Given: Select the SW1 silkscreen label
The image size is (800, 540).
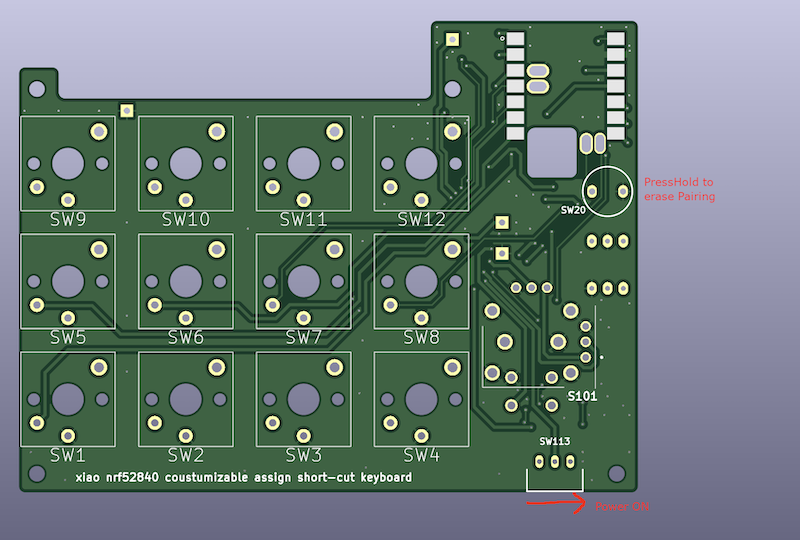Looking at the screenshot, I should [x=68, y=455].
